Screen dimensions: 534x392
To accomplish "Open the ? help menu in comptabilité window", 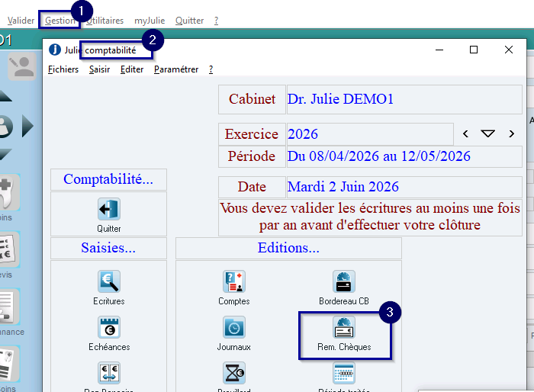I will [211, 69].
